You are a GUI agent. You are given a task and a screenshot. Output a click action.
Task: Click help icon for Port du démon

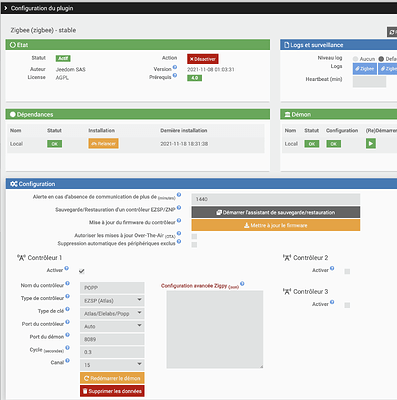[68, 335]
